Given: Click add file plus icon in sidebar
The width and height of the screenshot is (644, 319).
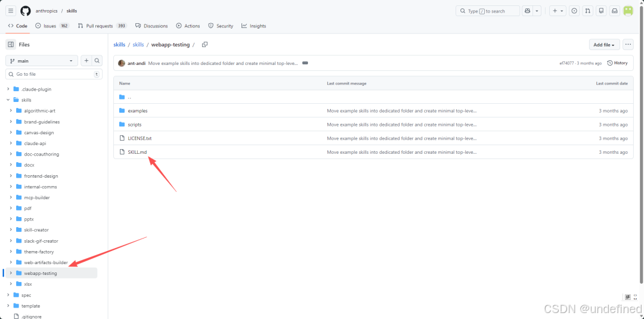Looking at the screenshot, I should [86, 61].
